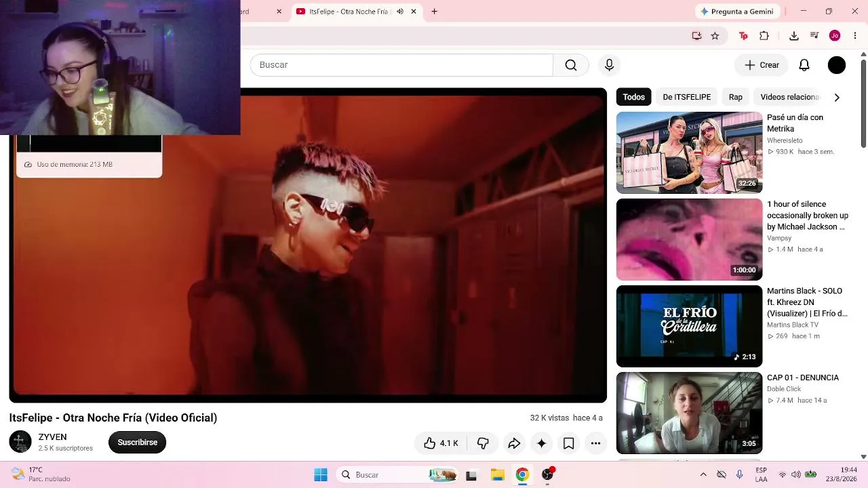The image size is (868, 488).
Task: Click inside the YouTube Buscar search field
Action: (x=401, y=65)
